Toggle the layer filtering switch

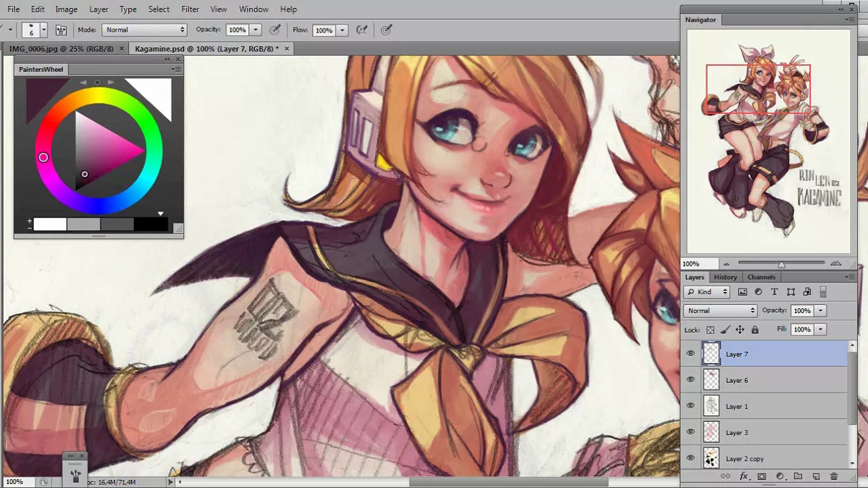click(x=823, y=292)
